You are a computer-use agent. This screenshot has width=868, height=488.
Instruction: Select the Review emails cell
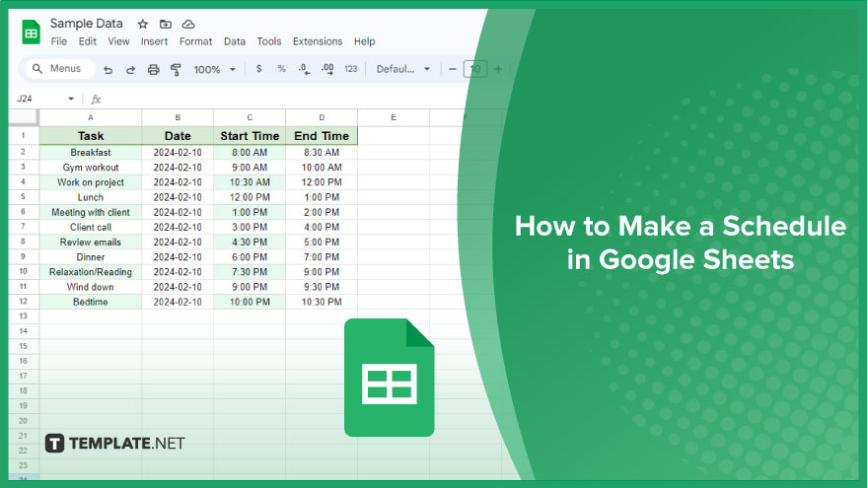point(90,242)
